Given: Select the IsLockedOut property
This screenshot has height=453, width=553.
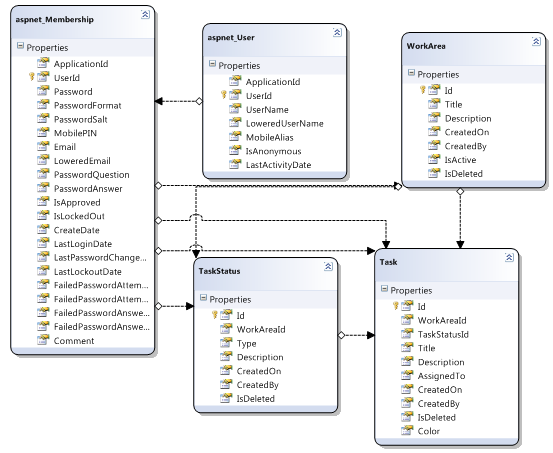Looking at the screenshot, I should [x=79, y=216].
